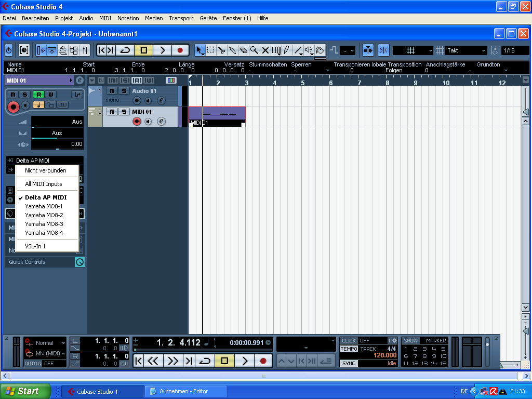Open Delta AP MIDI input routing field
532x399 pixels.
(45, 161)
